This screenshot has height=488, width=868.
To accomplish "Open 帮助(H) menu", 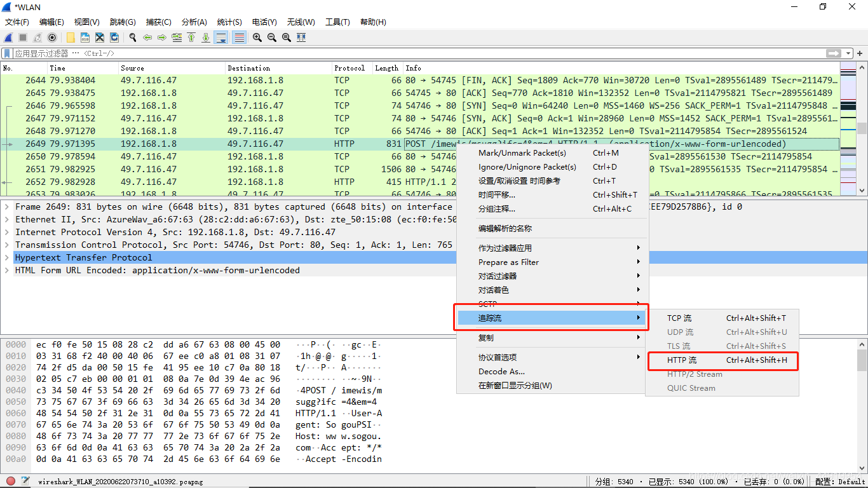I will [x=373, y=22].
